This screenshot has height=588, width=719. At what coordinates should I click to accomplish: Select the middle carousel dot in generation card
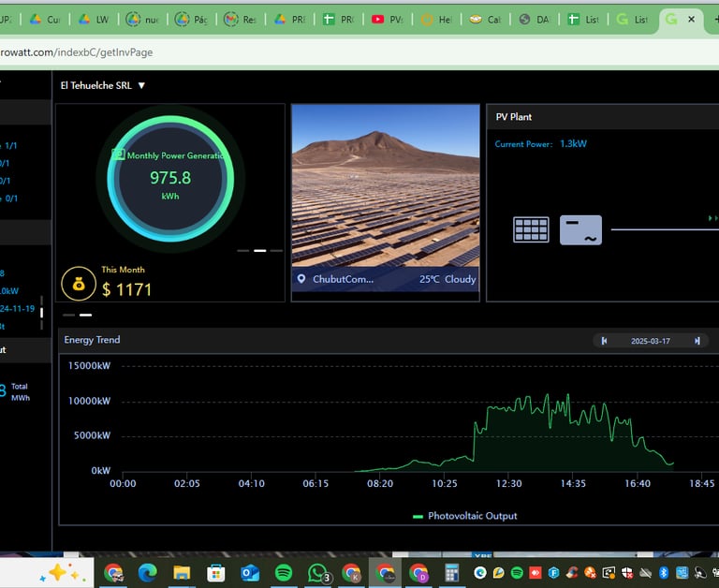click(x=260, y=251)
